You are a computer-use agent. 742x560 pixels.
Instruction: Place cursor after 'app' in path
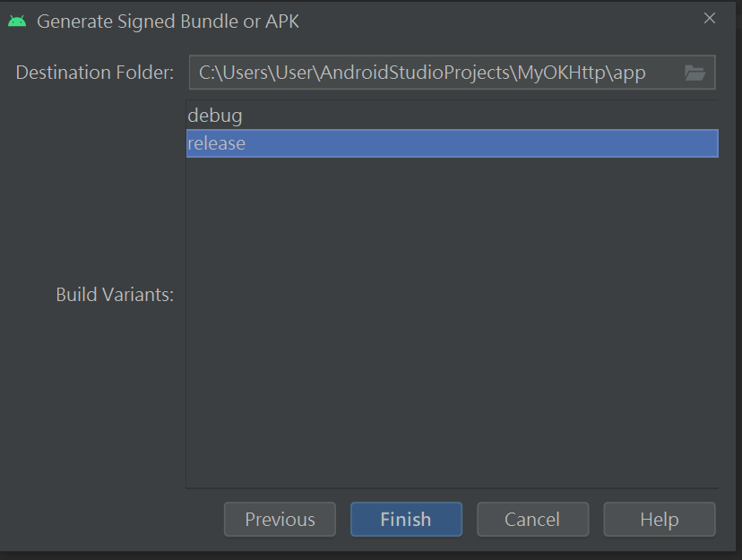(647, 73)
